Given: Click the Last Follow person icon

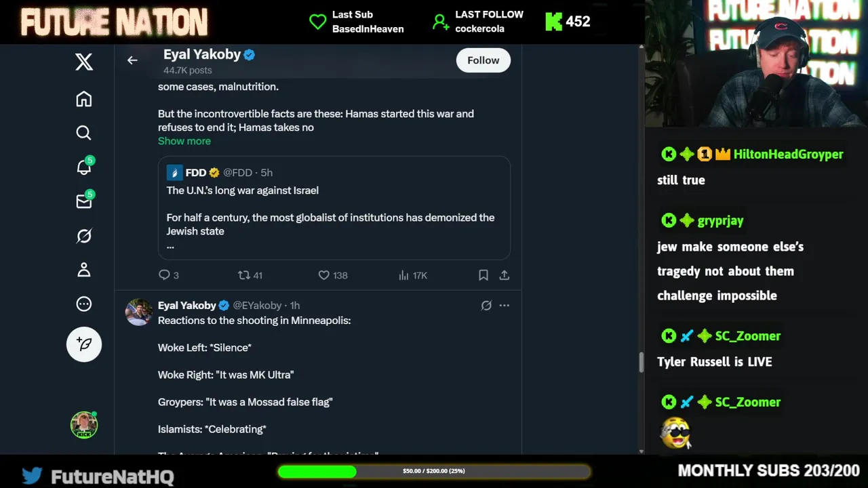Looking at the screenshot, I should coord(441,22).
